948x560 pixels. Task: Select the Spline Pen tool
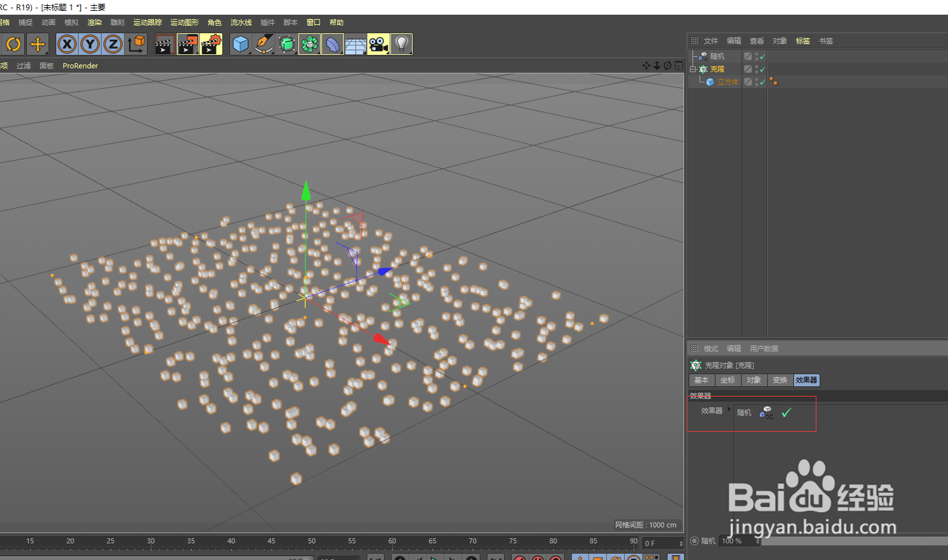click(x=264, y=44)
